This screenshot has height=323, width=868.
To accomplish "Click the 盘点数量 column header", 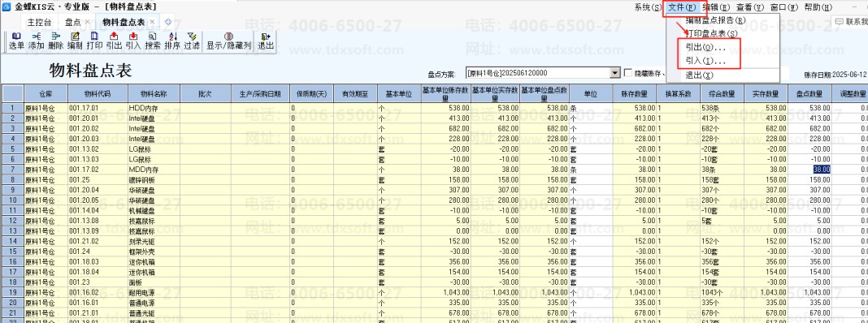I will (809, 94).
